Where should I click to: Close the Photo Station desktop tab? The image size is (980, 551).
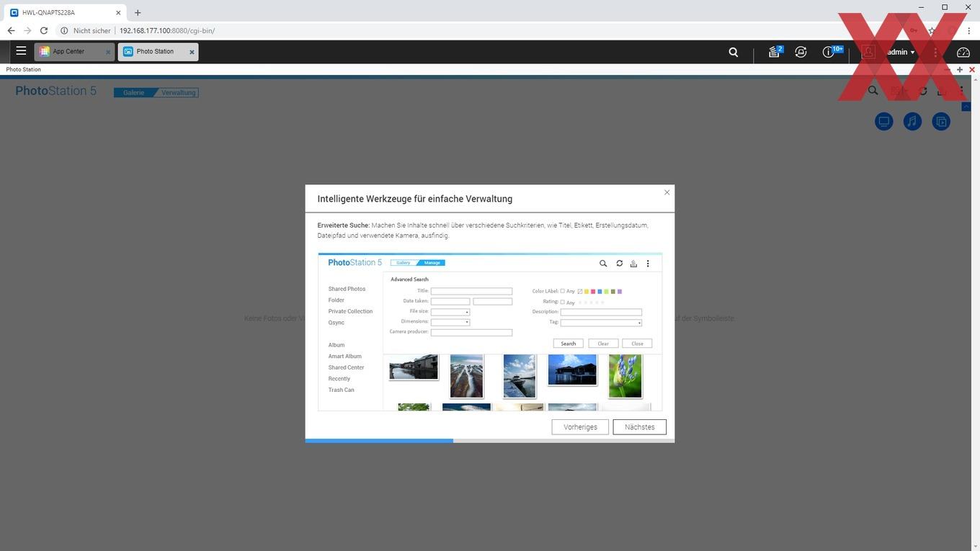tap(192, 52)
